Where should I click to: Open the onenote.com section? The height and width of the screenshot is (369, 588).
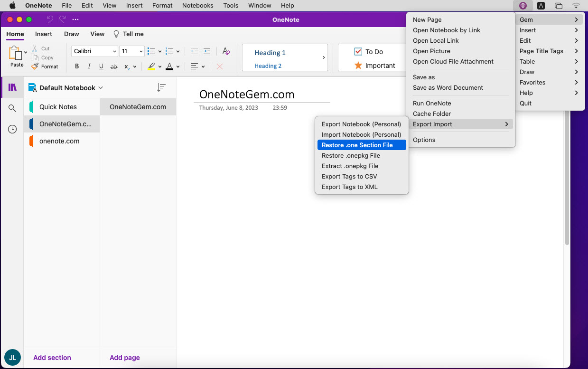coord(62,141)
